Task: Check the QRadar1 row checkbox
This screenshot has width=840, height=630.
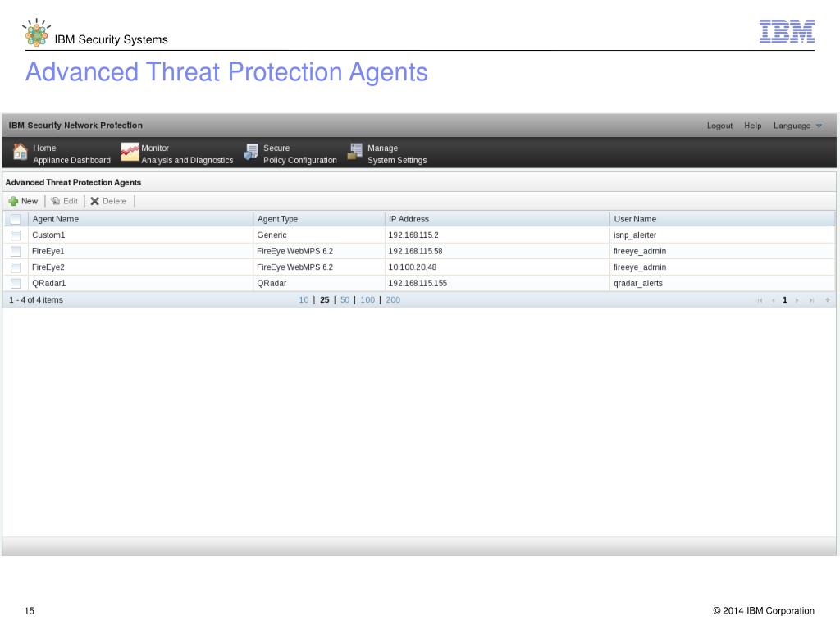Action: 16,283
